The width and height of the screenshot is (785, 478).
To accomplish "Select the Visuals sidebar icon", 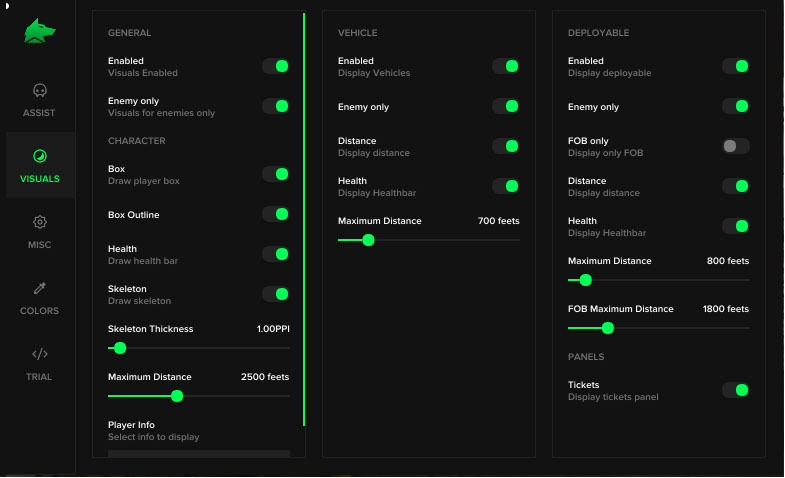I will tap(40, 157).
